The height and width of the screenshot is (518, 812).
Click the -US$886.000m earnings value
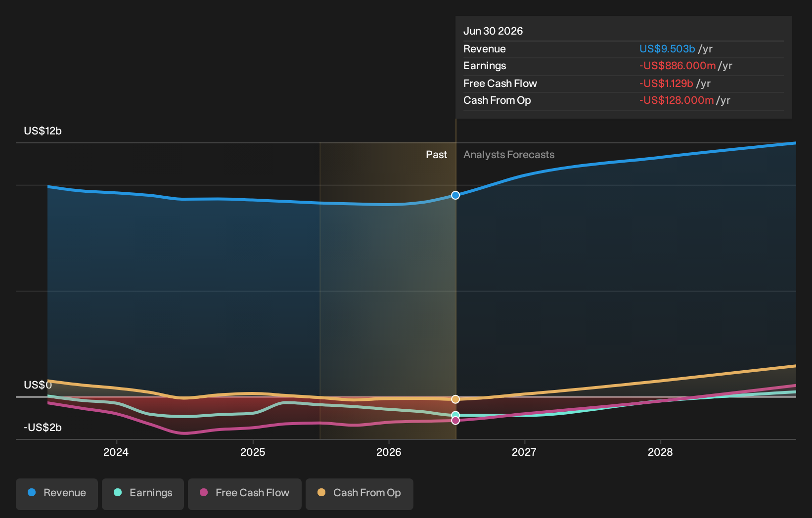677,66
